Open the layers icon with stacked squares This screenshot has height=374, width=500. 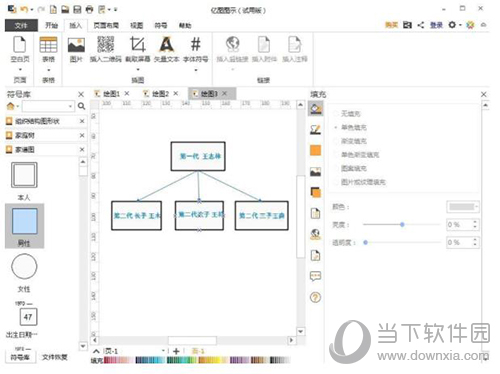click(315, 192)
